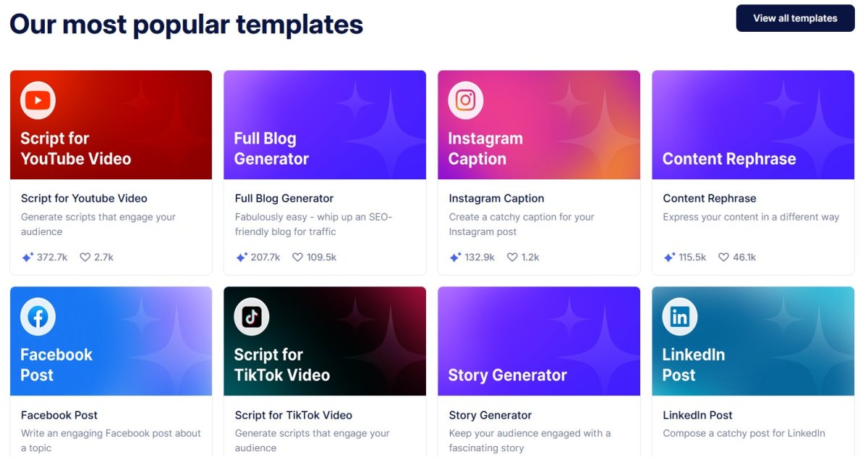
Task: Like the Script for Youtube Video template
Action: [85, 257]
